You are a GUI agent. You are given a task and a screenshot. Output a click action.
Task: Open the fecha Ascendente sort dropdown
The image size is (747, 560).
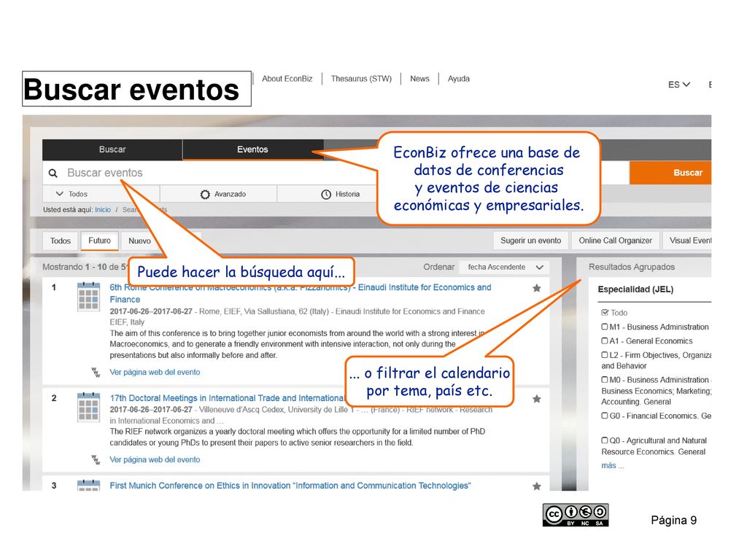pyautogui.click(x=505, y=267)
